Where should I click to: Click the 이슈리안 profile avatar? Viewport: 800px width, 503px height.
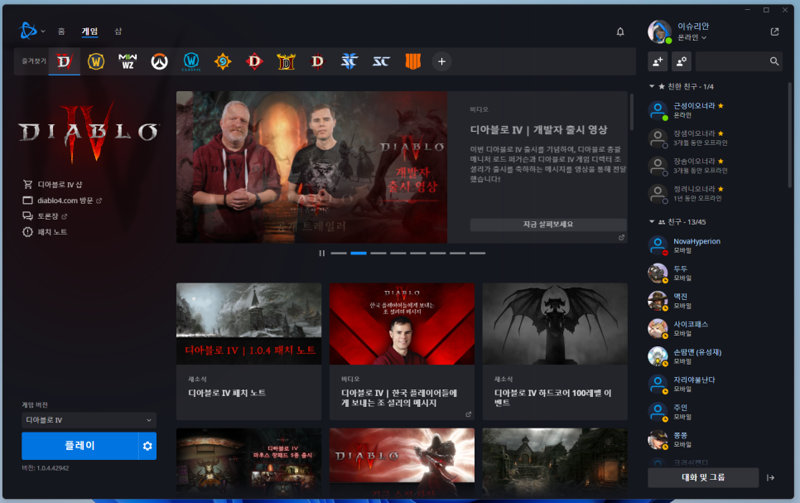[x=659, y=32]
